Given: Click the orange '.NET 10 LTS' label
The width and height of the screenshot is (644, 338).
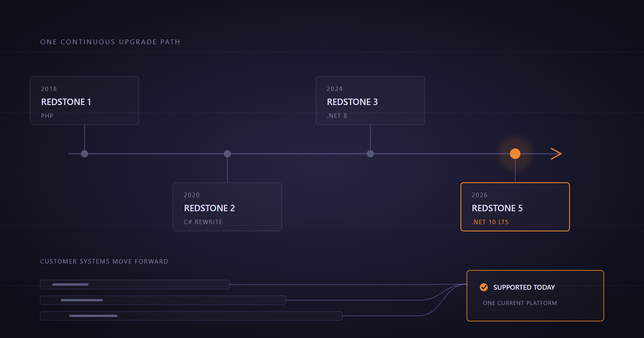Looking at the screenshot, I should [x=490, y=222].
